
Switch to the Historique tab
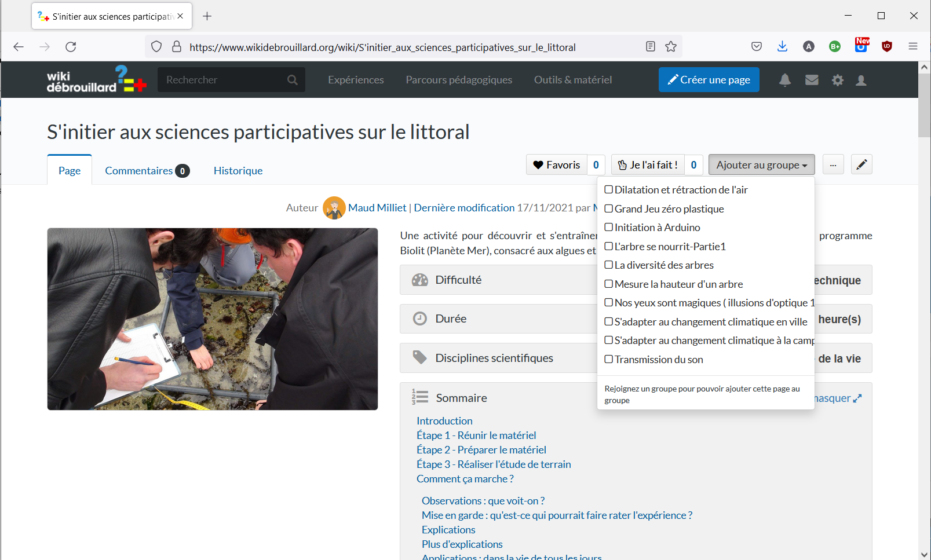(238, 171)
